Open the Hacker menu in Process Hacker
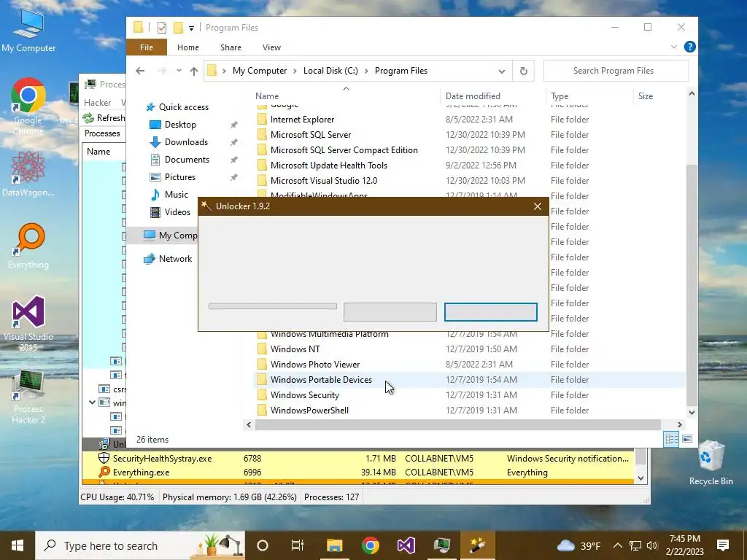This screenshot has width=747, height=560. [x=97, y=102]
